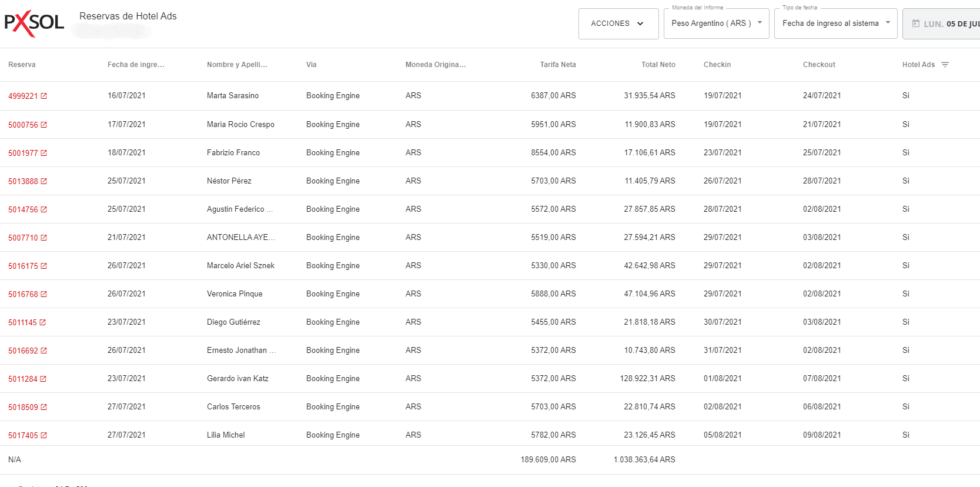Click the PXSOL logo
Viewport: 980px width, 487px height.
pyautogui.click(x=34, y=24)
